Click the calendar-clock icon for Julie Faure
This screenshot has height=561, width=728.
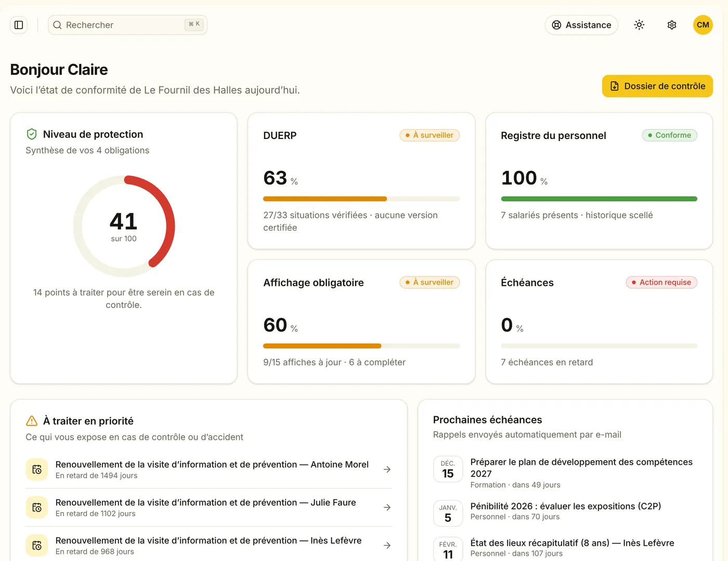tap(37, 507)
